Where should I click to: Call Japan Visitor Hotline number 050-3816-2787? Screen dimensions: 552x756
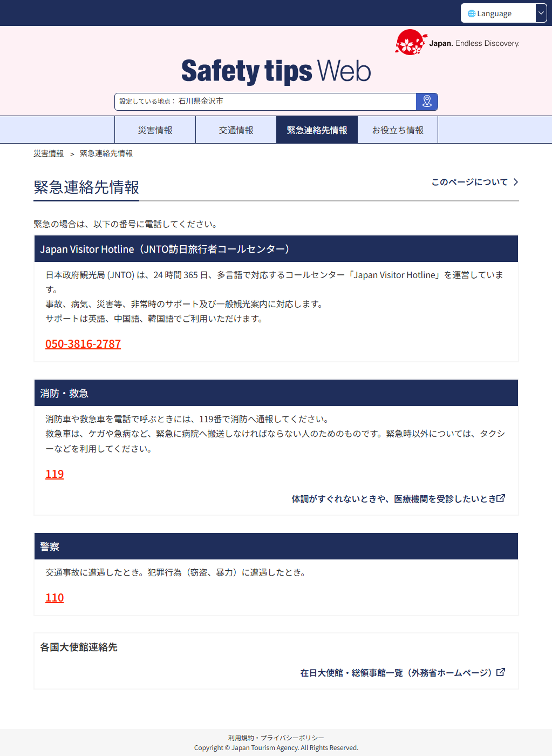(83, 344)
